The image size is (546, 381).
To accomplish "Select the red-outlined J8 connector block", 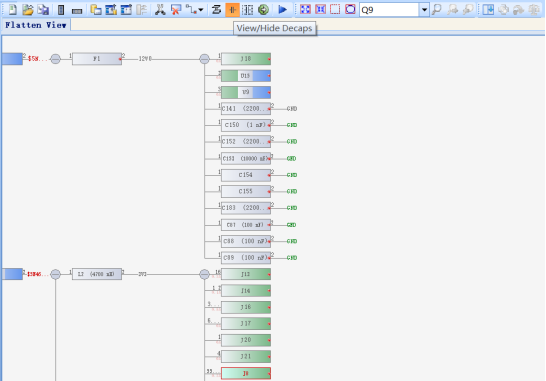I will pos(246,373).
